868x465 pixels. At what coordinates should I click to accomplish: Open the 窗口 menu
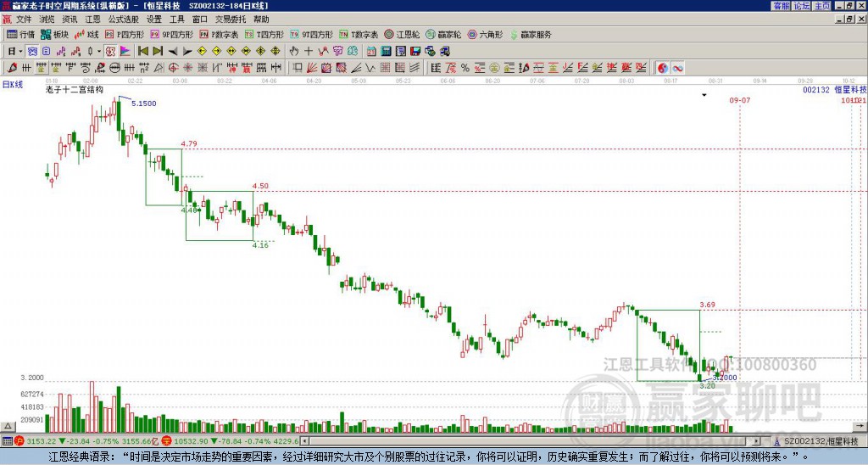coord(200,20)
